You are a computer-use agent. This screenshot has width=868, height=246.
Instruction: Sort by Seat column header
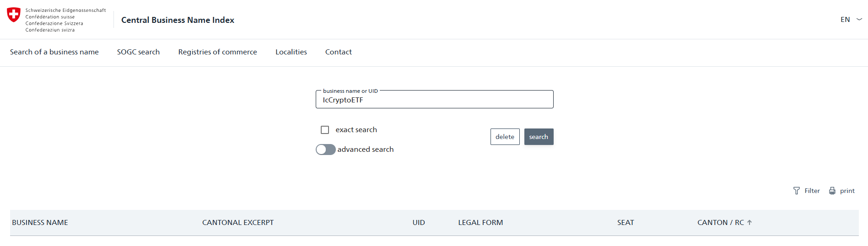[x=625, y=223]
